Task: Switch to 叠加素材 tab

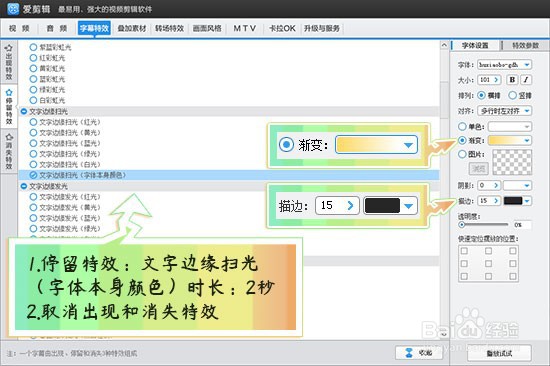Action: click(x=132, y=28)
